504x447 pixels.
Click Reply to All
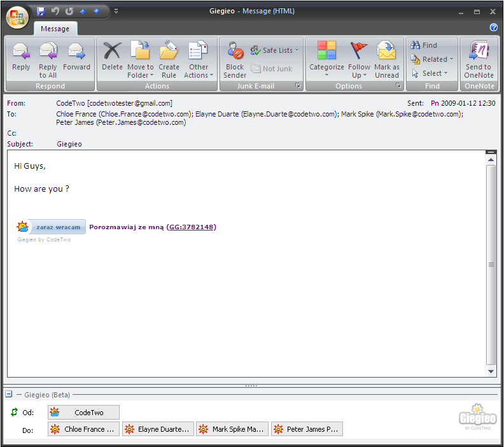click(x=48, y=59)
